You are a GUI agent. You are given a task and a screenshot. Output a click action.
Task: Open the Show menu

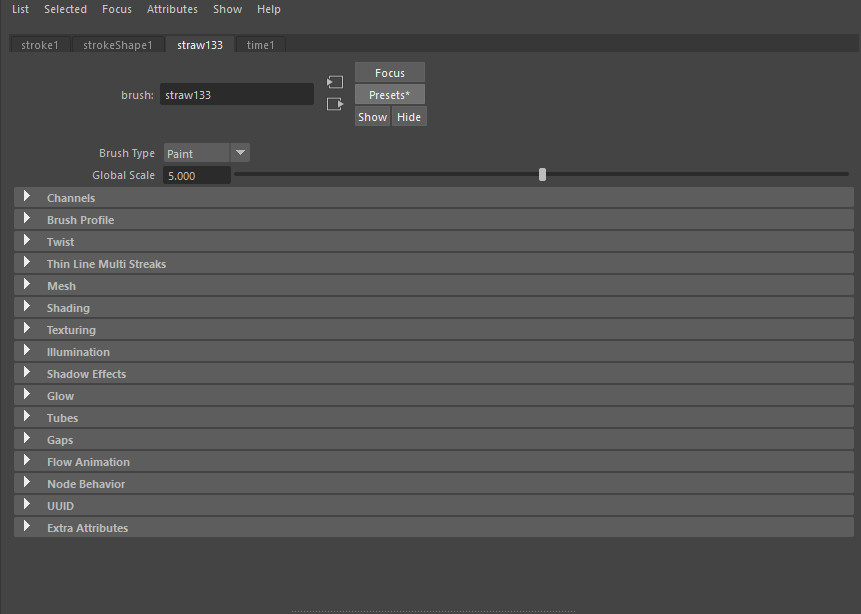[x=227, y=9]
